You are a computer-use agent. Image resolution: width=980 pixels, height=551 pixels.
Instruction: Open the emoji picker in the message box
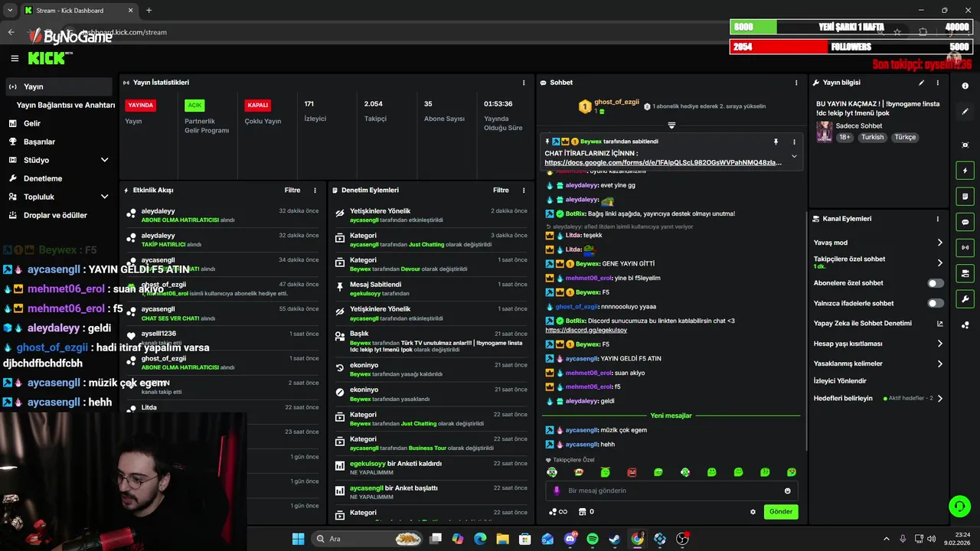pyautogui.click(x=787, y=491)
